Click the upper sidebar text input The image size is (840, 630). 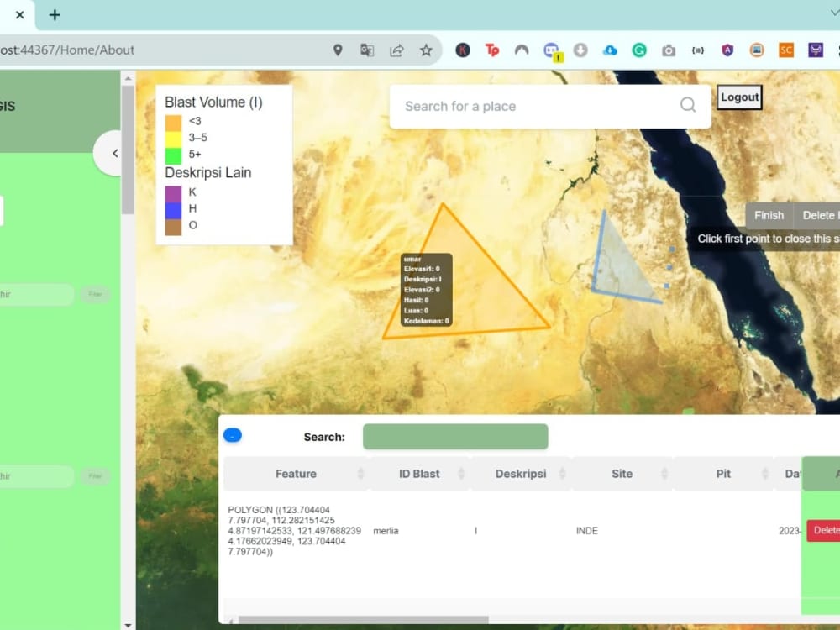(36, 294)
